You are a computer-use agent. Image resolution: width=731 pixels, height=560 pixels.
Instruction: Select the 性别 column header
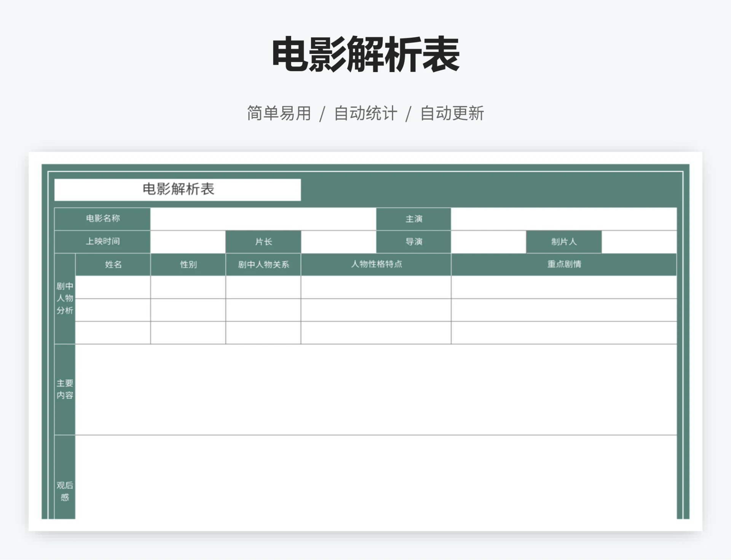[188, 265]
